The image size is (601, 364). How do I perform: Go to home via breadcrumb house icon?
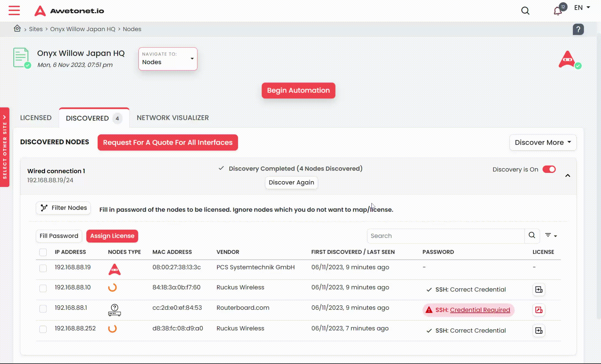tap(17, 28)
